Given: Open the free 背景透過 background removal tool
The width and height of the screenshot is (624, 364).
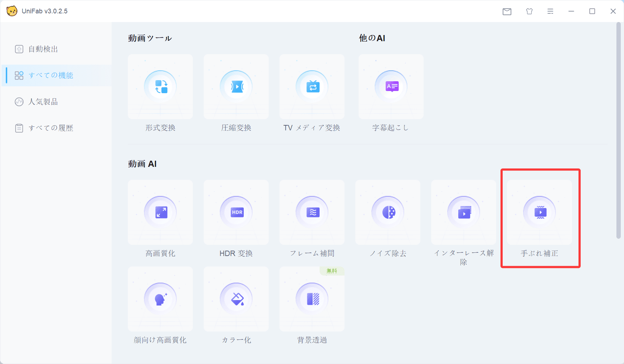Looking at the screenshot, I should point(312,299).
